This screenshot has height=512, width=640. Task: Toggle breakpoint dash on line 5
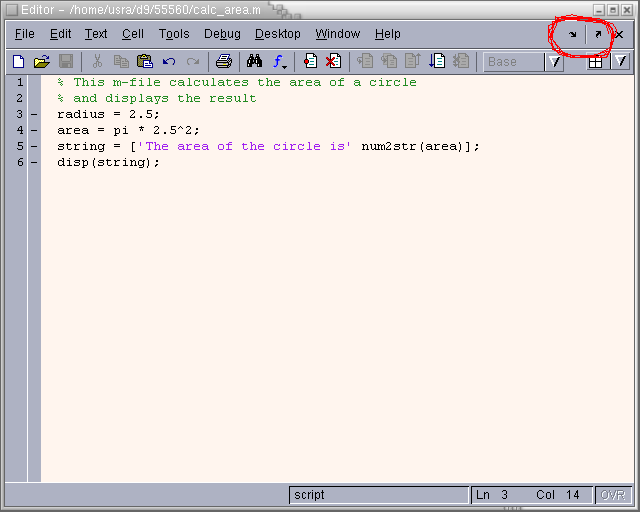click(x=34, y=147)
